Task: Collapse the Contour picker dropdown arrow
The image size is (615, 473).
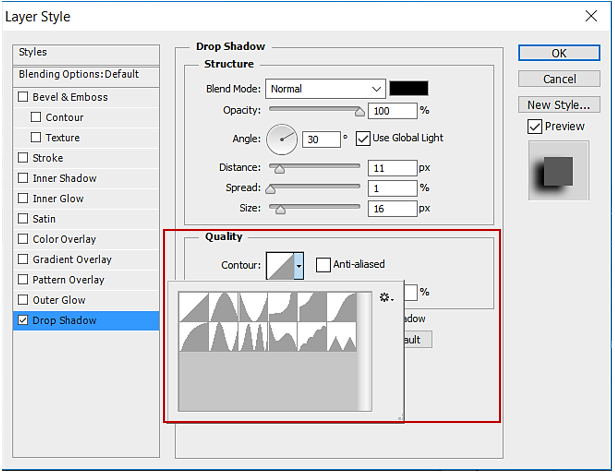Action: coord(298,265)
